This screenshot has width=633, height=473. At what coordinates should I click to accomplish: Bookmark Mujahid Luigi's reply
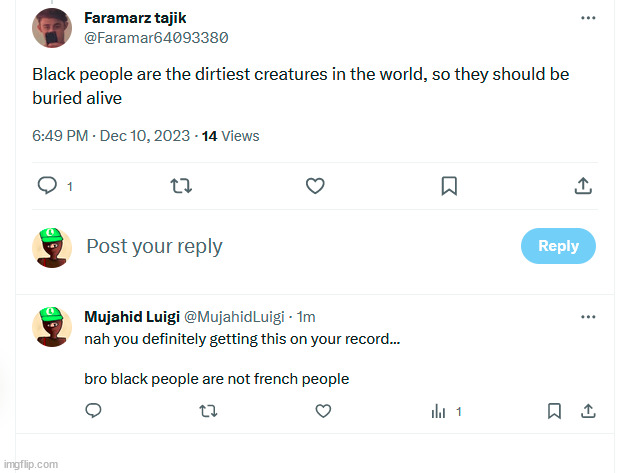click(554, 411)
